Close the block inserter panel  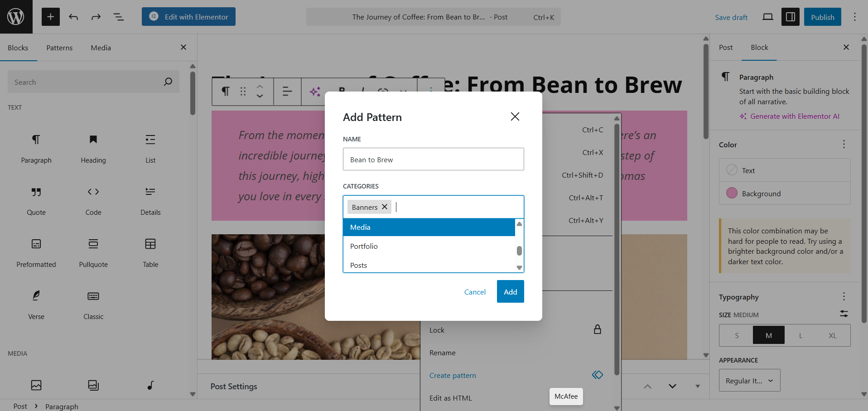coord(183,47)
